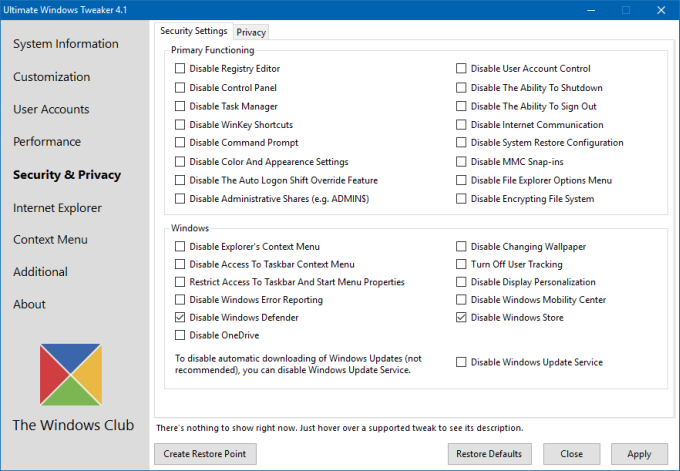Click Create Restore Point button

point(205,454)
